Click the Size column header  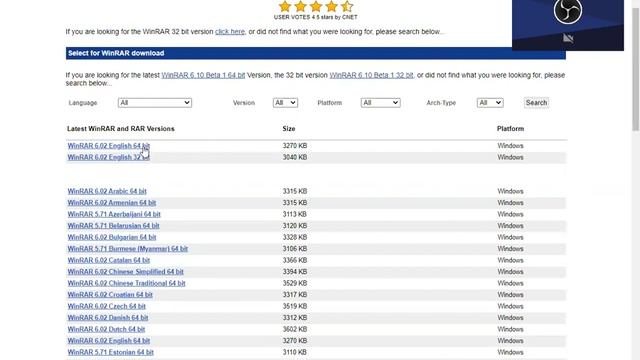(289, 129)
